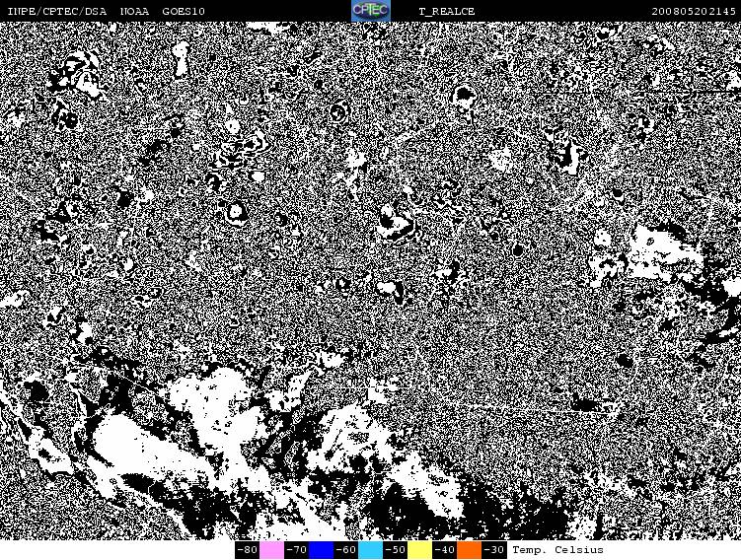Select the -60 legend value
The image size is (741, 560).
click(345, 550)
